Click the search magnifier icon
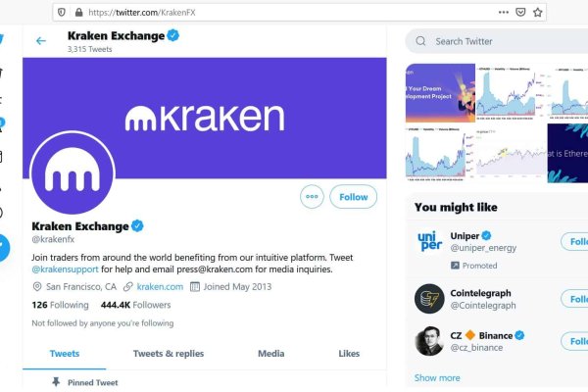 (419, 42)
